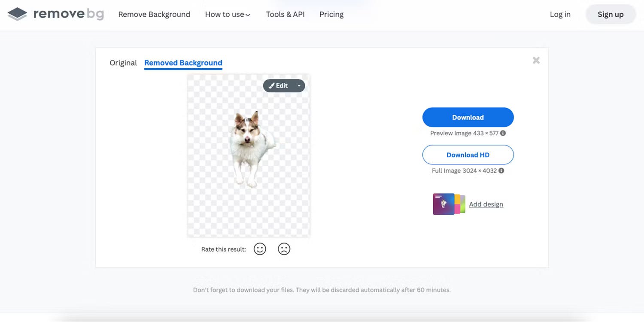Viewport: 644px width, 322px height.
Task: Click info icon next to Preview Image size
Action: (503, 133)
